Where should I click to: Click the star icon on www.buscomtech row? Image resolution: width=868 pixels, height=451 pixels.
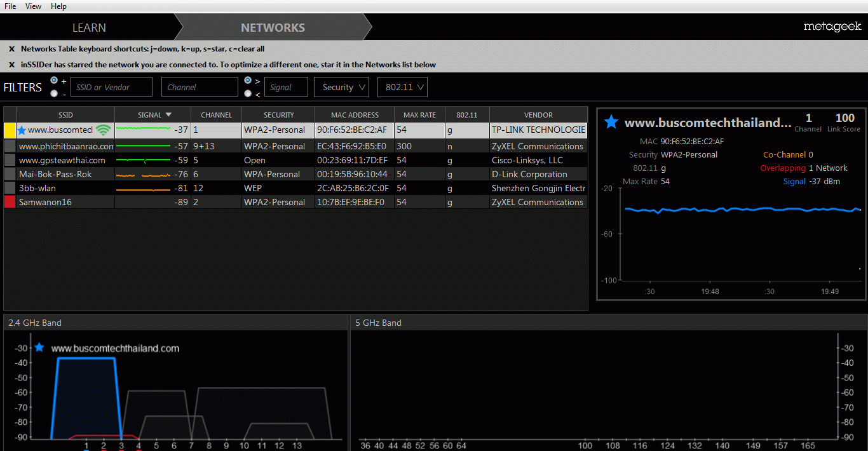22,130
